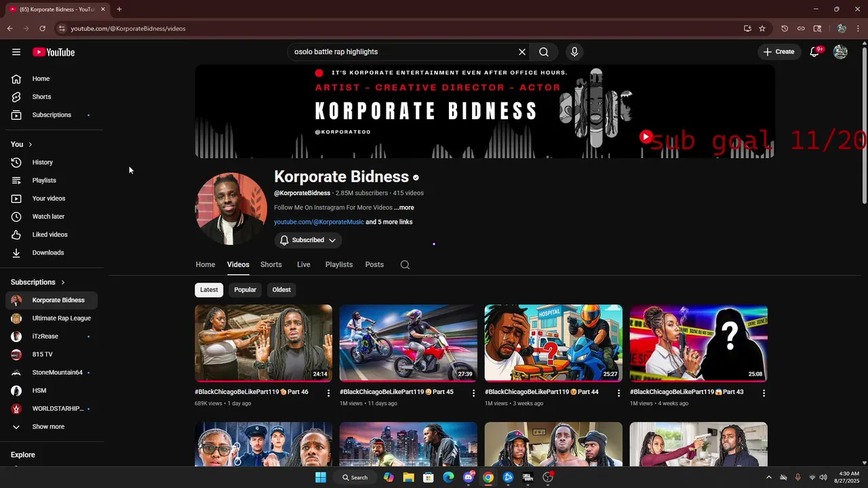Expand channel description with ...more
The width and height of the screenshot is (868, 488).
(x=404, y=207)
